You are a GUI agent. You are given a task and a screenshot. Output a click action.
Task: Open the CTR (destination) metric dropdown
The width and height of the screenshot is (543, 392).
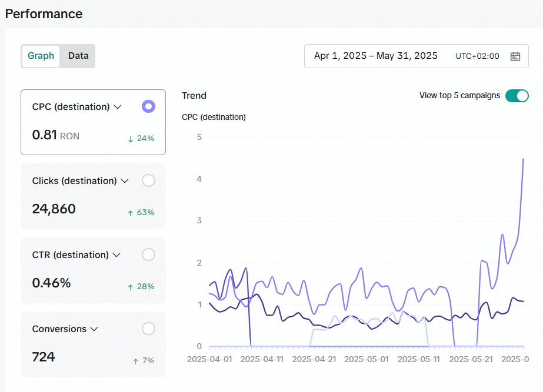pyautogui.click(x=116, y=255)
